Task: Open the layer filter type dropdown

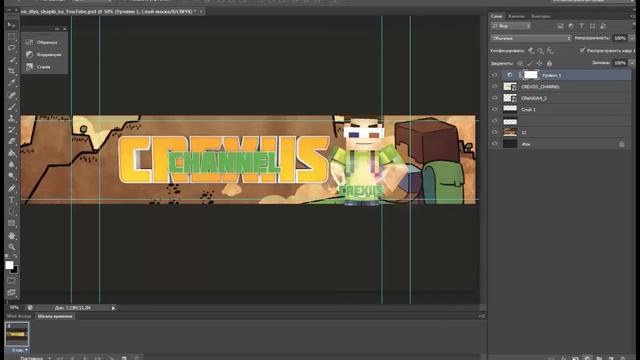Action: (511, 26)
